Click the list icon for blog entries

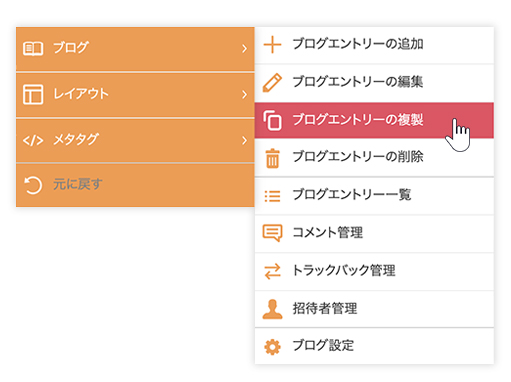click(x=272, y=196)
